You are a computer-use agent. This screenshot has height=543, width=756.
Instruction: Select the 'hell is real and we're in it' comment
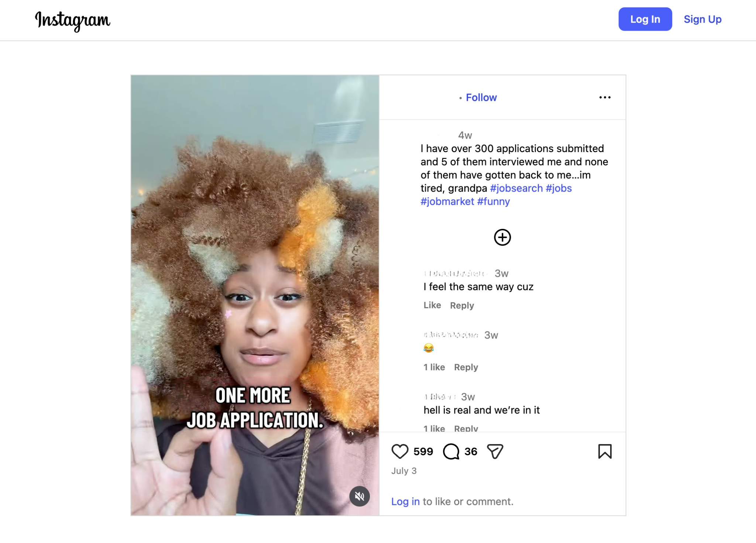[x=481, y=410]
